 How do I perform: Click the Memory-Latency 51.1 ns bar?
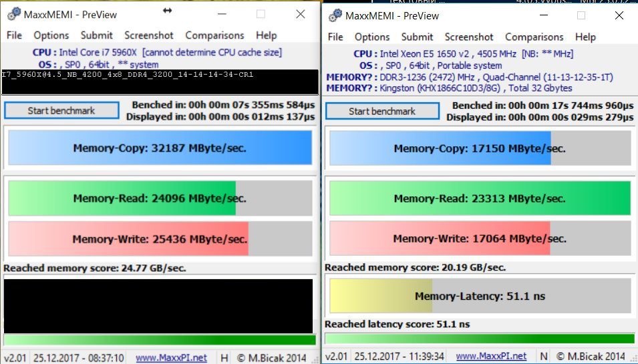(x=480, y=296)
